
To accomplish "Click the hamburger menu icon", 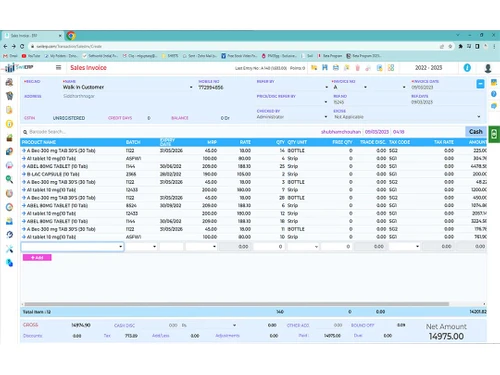I will [x=58, y=67].
